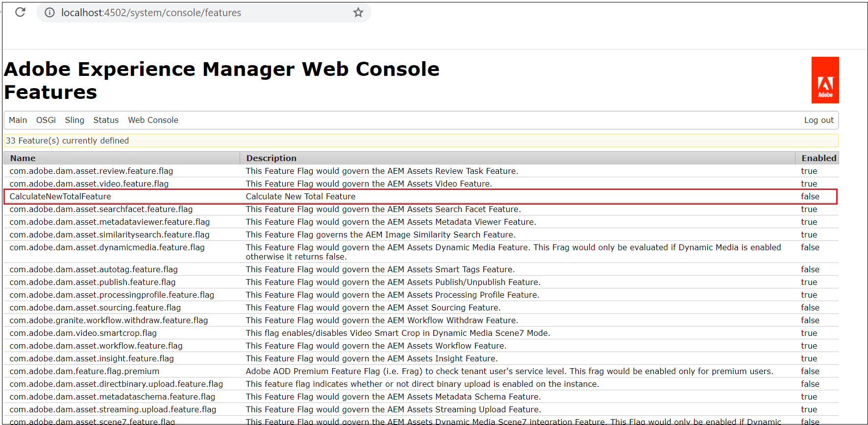Click the Workflow Withdraw Feature description

tap(382, 320)
